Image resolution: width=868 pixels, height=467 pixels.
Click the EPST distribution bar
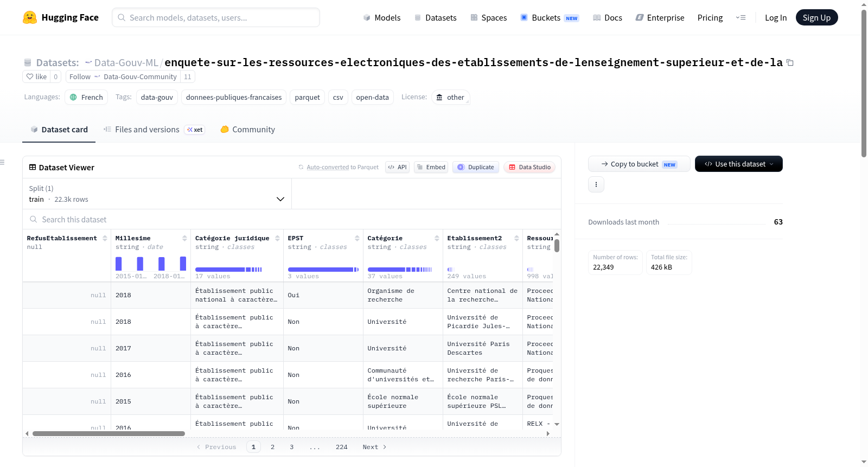[323, 270]
